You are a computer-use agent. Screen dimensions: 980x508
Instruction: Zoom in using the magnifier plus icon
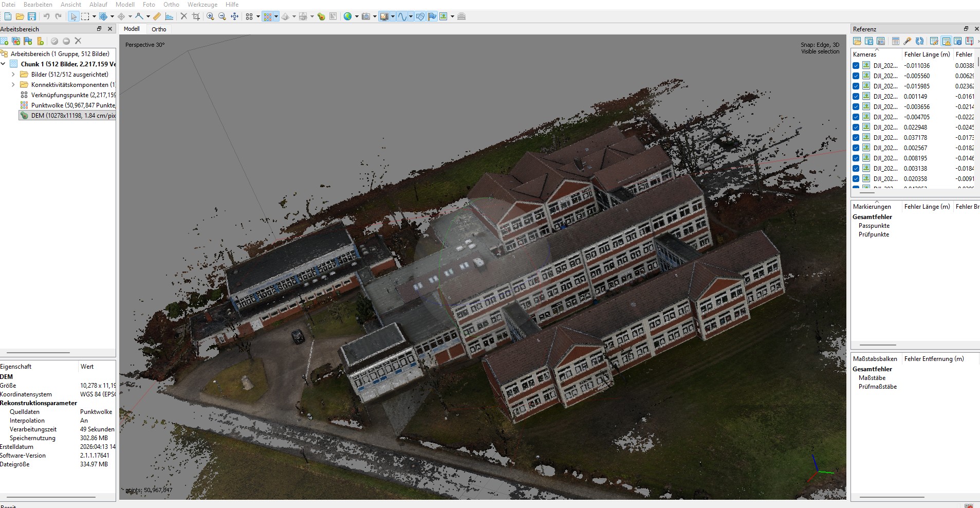click(x=210, y=16)
